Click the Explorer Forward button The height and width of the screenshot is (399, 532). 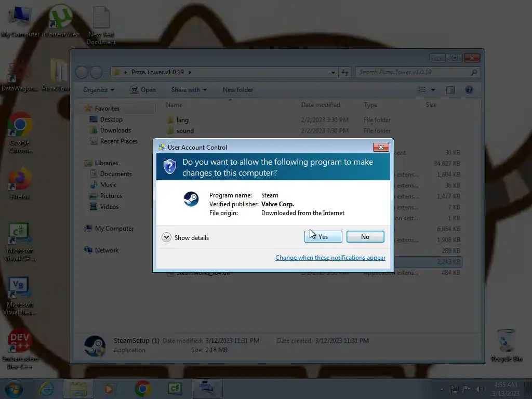pyautogui.click(x=96, y=72)
